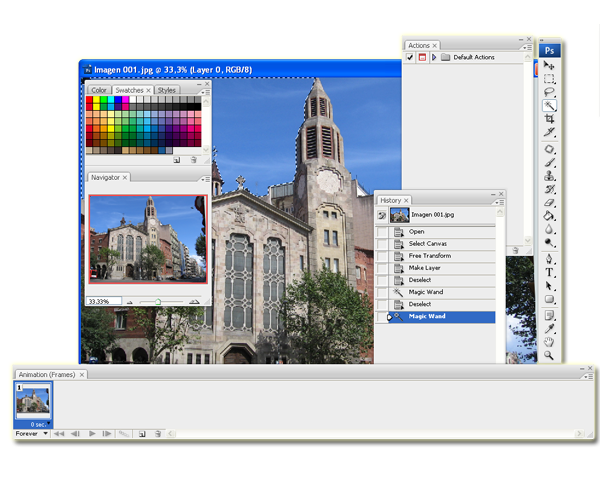Viewport: 600px width, 500px height.
Task: Select the Lasso tool
Action: click(x=550, y=92)
